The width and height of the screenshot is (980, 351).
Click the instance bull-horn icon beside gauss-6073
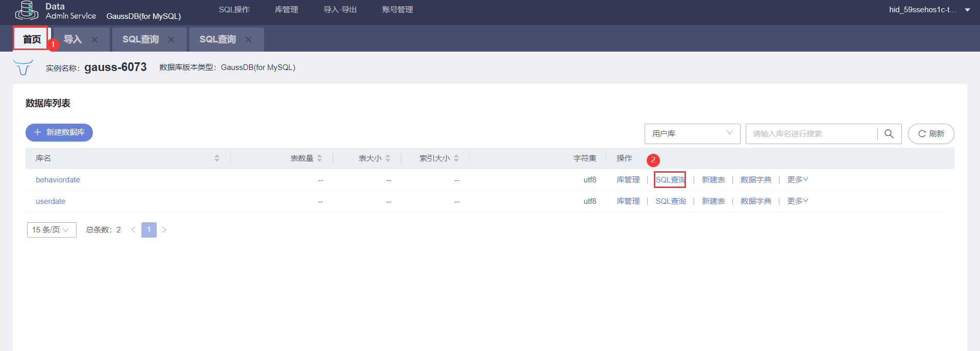point(23,67)
